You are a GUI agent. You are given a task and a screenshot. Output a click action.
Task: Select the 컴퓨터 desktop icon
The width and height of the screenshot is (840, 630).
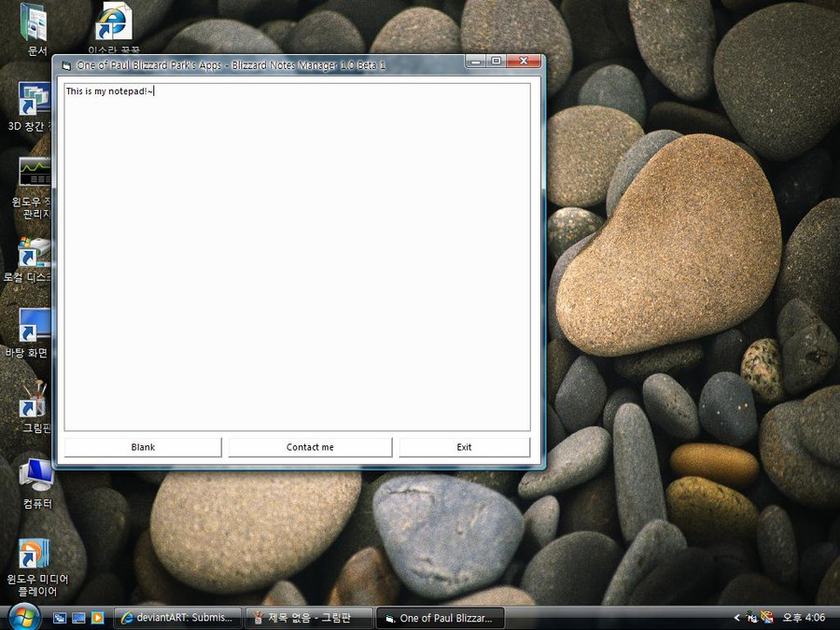[x=36, y=483]
